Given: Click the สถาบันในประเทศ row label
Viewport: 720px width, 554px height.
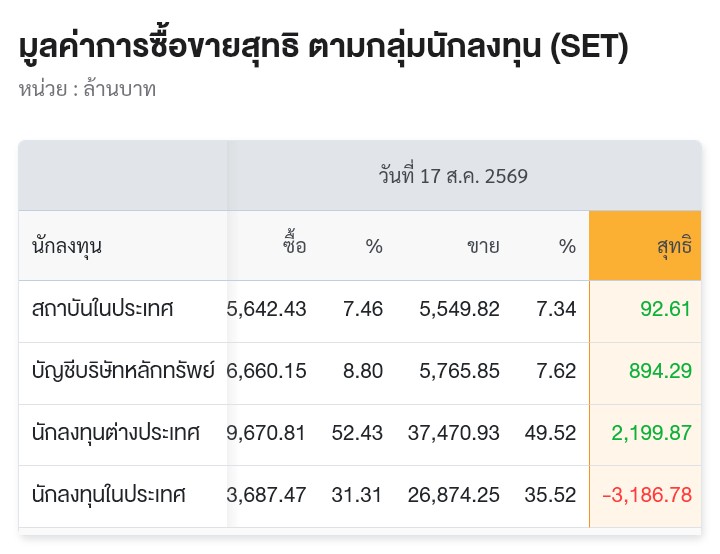Looking at the screenshot, I should coord(102,309).
